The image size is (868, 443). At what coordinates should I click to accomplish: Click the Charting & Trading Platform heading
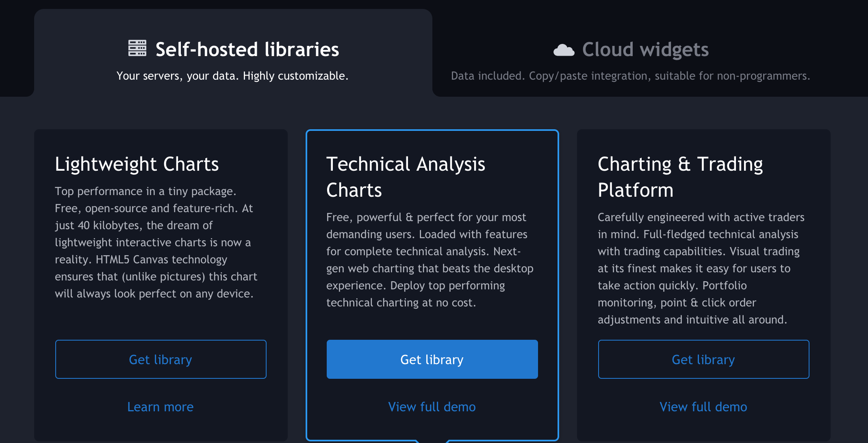pos(680,177)
